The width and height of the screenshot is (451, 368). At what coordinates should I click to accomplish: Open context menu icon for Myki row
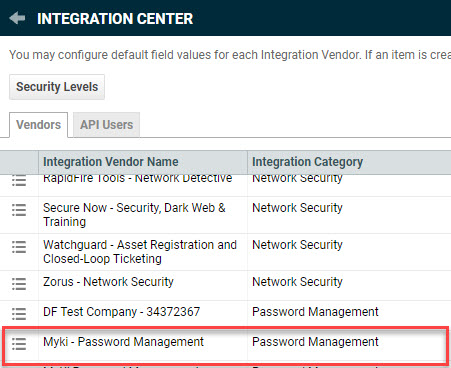19,344
